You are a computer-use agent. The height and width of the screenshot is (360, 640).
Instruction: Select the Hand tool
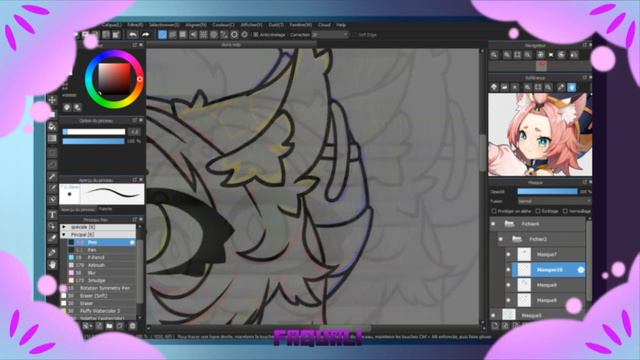tap(52, 265)
